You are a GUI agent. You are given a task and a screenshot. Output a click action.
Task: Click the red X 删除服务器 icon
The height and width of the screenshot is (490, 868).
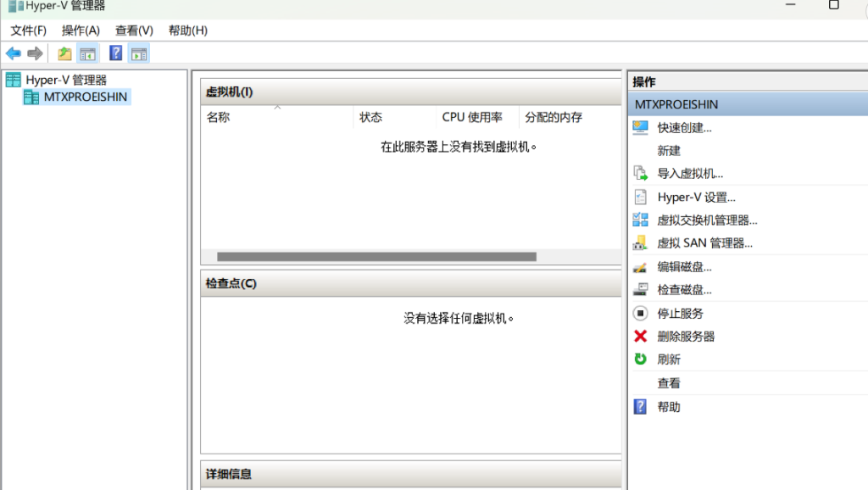(x=641, y=337)
